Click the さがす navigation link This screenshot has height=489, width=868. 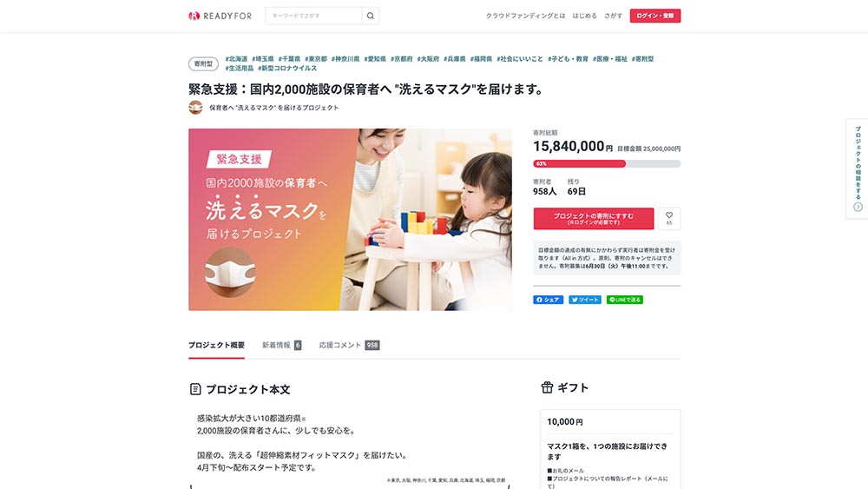click(613, 16)
